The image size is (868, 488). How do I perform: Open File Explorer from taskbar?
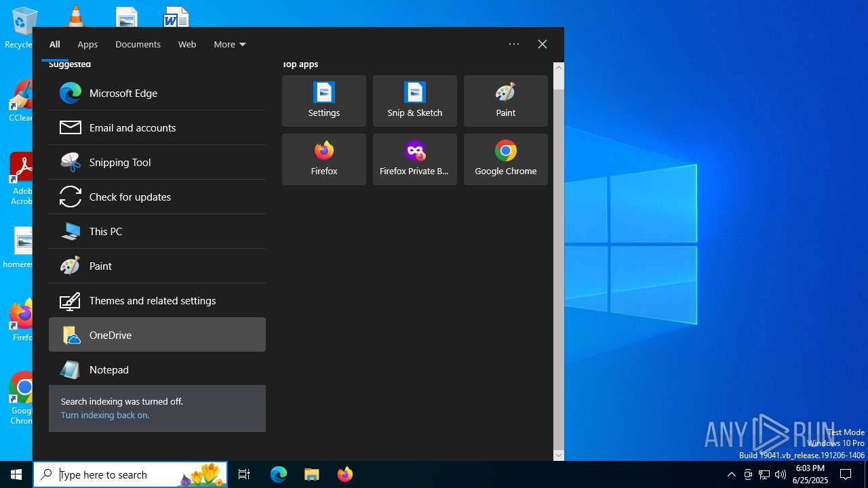click(x=312, y=474)
